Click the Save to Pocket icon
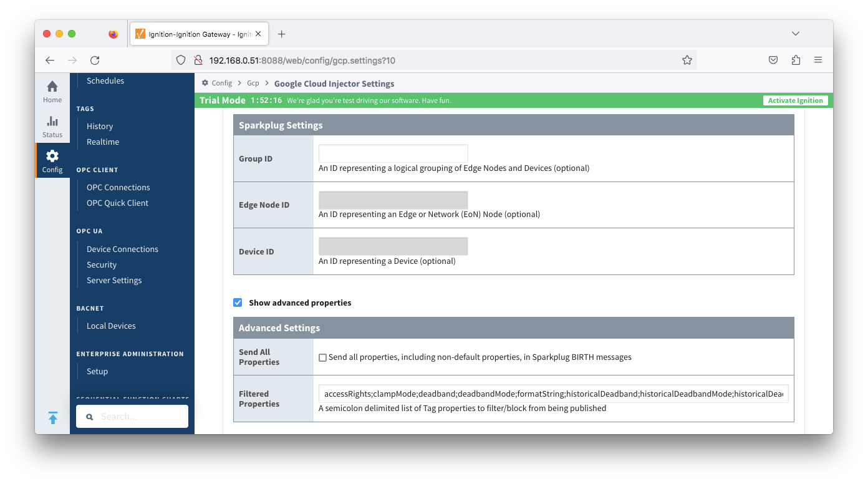The image size is (868, 484). coord(773,60)
